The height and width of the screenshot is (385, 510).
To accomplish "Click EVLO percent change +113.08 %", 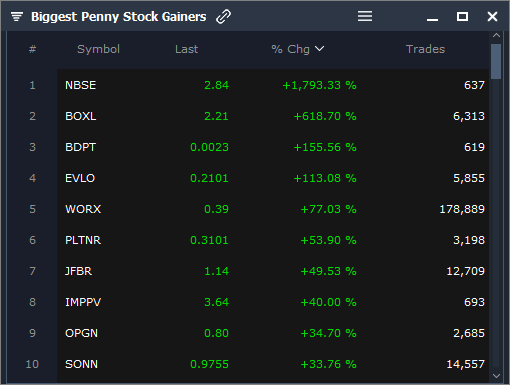I will (325, 178).
